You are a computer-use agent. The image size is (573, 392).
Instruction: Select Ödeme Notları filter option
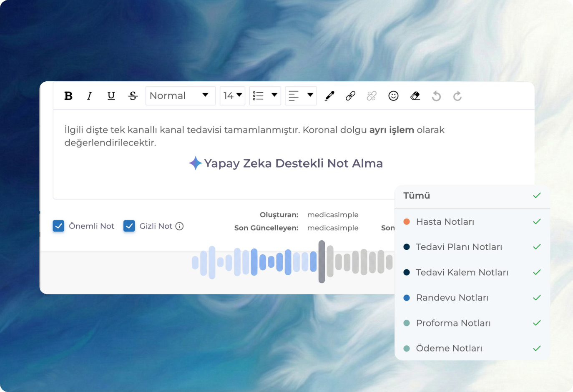pos(472,348)
